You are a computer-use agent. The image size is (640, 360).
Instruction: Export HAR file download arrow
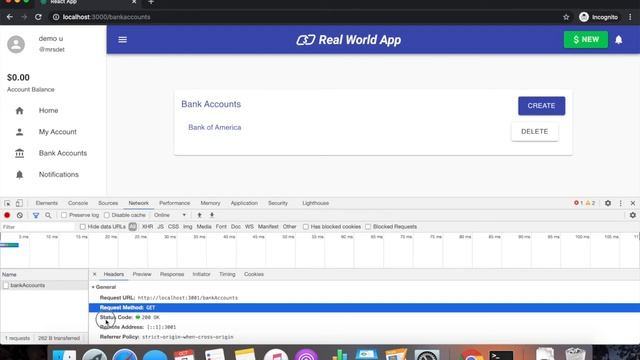[212, 215]
